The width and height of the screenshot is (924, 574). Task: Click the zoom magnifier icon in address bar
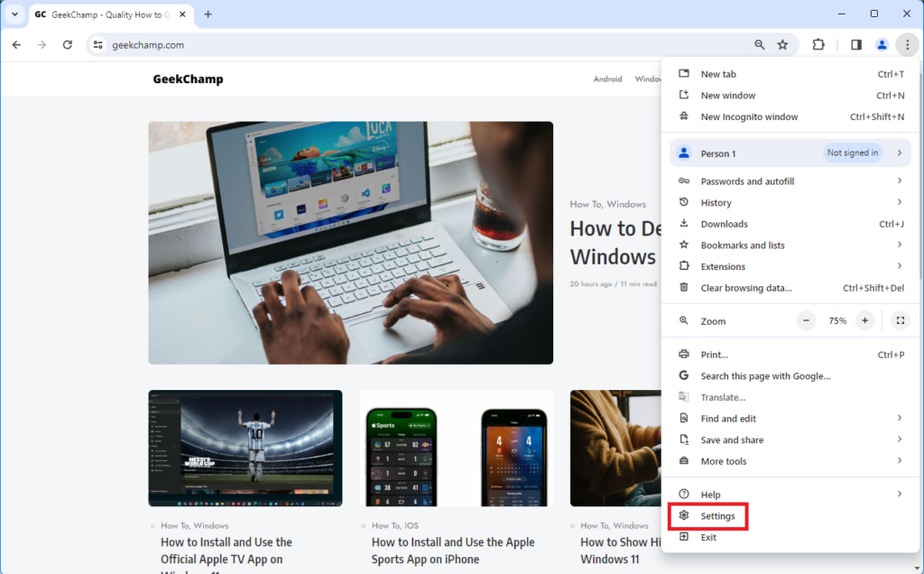pyautogui.click(x=760, y=44)
